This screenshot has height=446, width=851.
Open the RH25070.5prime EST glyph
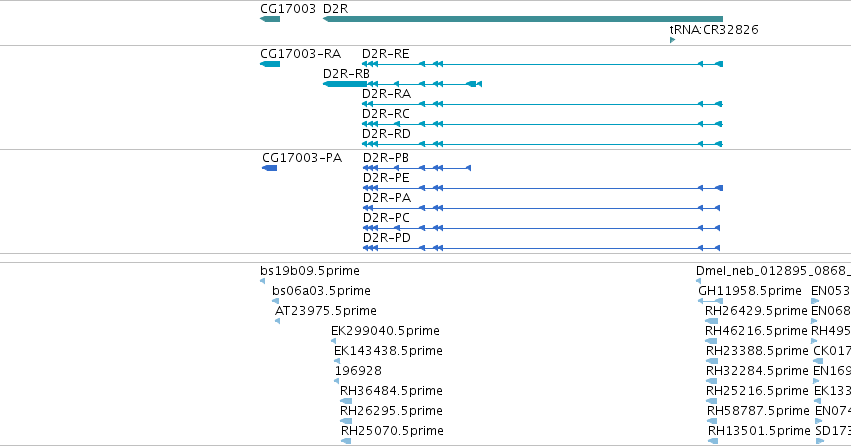point(346,441)
